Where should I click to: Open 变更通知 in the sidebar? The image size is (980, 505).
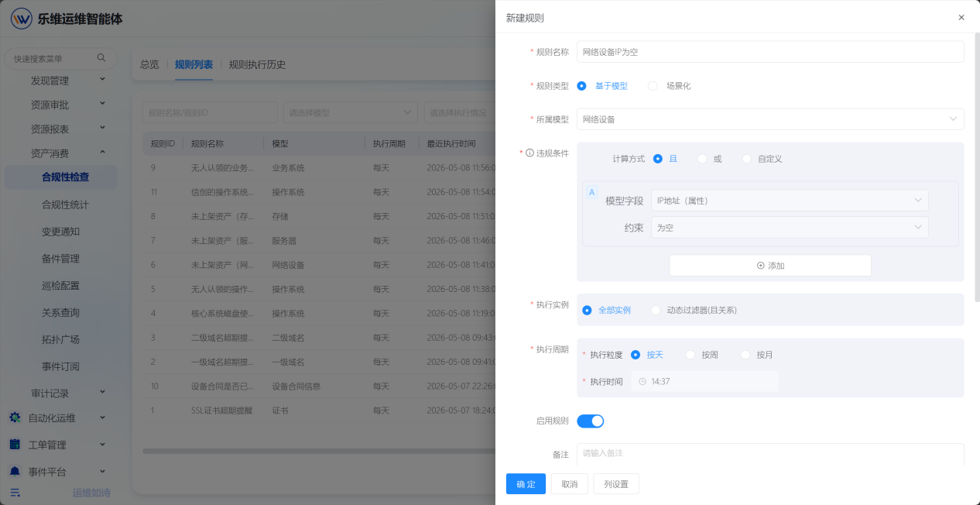[x=61, y=232]
